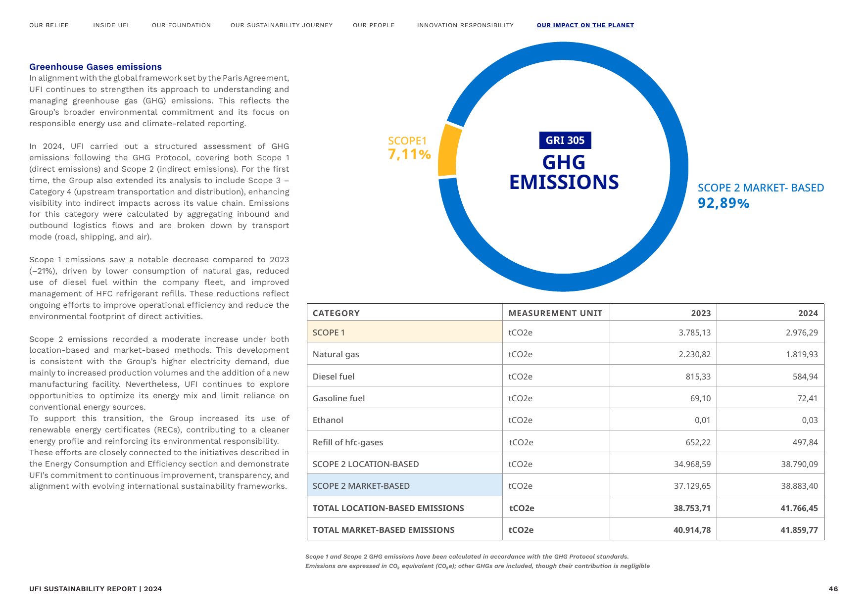The height and width of the screenshot is (614, 868).
Task: Click the TOTAL MARKET-BASED EMISSIONS row label
Action: 384,530
